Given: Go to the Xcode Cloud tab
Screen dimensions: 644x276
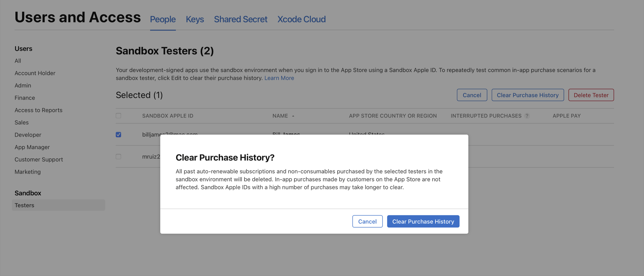Looking at the screenshot, I should point(301,19).
